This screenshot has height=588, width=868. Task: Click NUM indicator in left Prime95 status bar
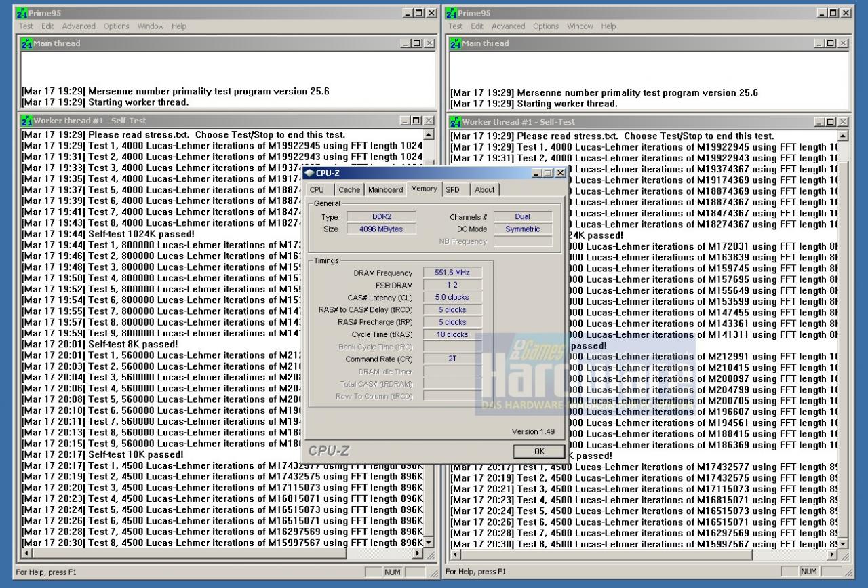[392, 572]
